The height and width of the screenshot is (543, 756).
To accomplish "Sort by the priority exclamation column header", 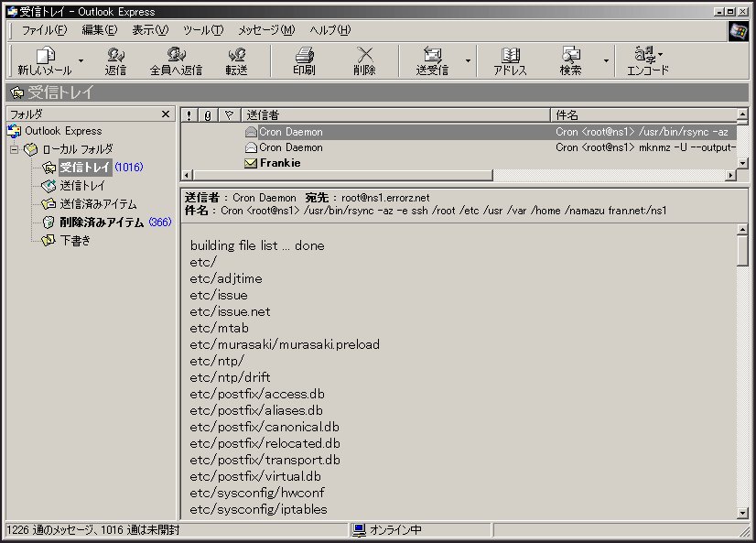I will (x=189, y=115).
